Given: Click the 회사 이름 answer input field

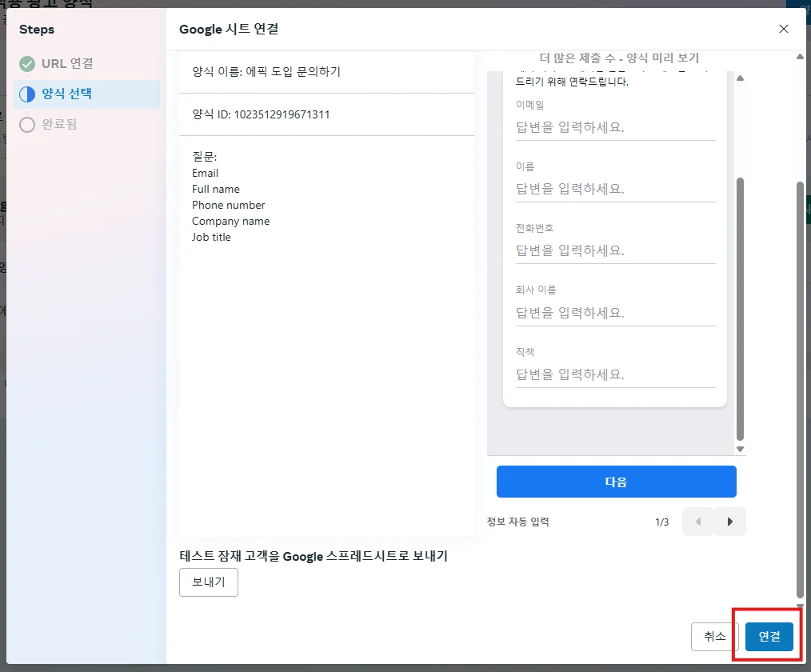Looking at the screenshot, I should point(616,313).
